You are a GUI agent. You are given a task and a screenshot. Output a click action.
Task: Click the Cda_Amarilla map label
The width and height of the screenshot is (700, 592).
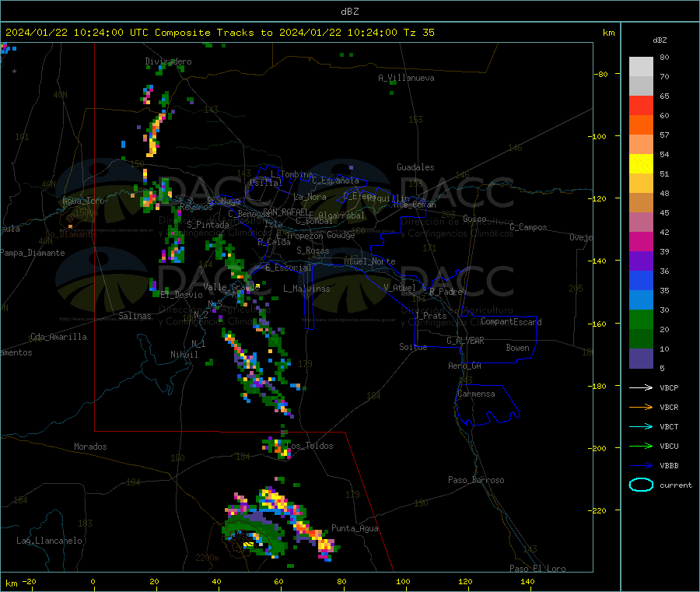(x=58, y=337)
